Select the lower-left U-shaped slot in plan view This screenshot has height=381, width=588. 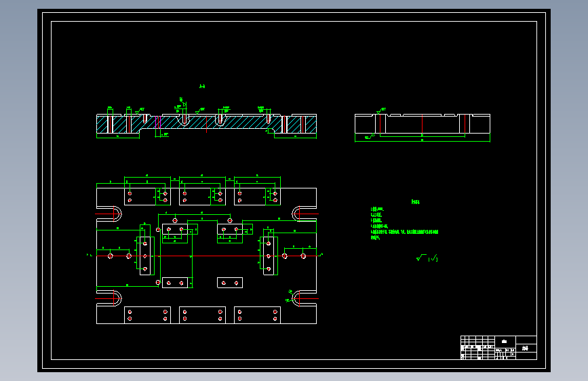click(109, 298)
